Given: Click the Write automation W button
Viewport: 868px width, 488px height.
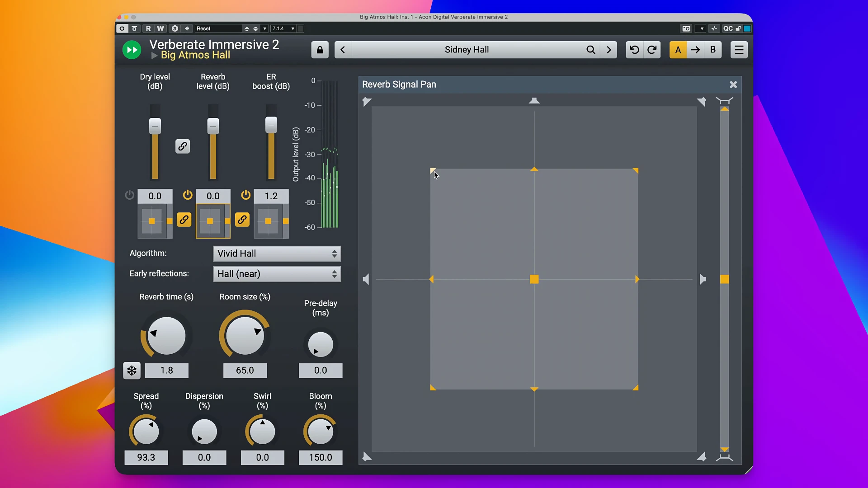Looking at the screenshot, I should (x=160, y=28).
